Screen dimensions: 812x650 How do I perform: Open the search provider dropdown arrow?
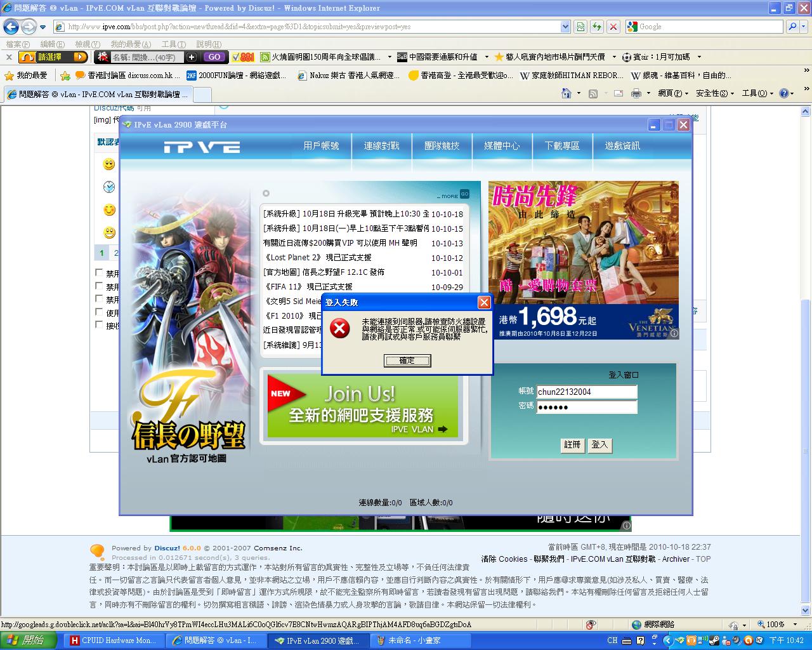804,27
